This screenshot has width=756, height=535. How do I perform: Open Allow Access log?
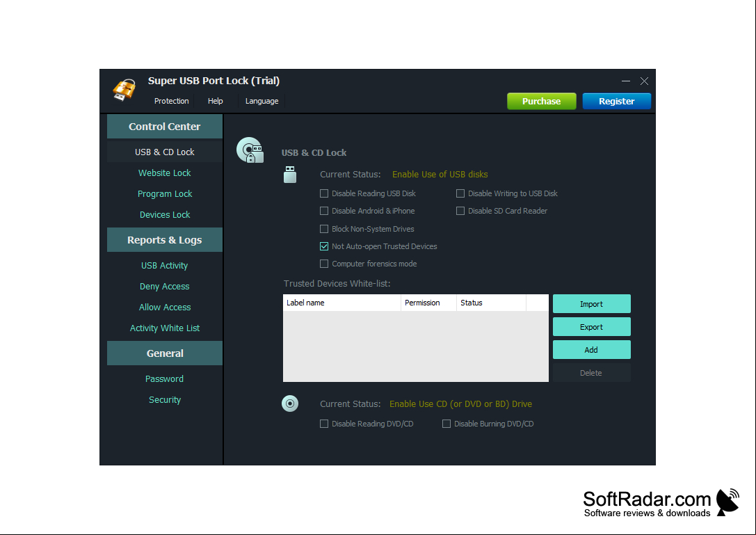click(x=164, y=307)
